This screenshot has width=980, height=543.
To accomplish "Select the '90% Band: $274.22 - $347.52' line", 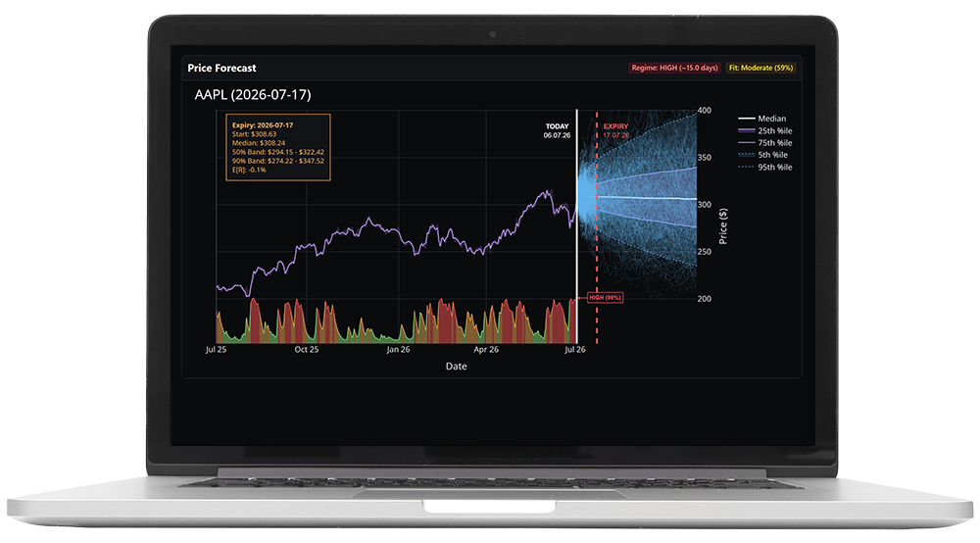I will [278, 161].
